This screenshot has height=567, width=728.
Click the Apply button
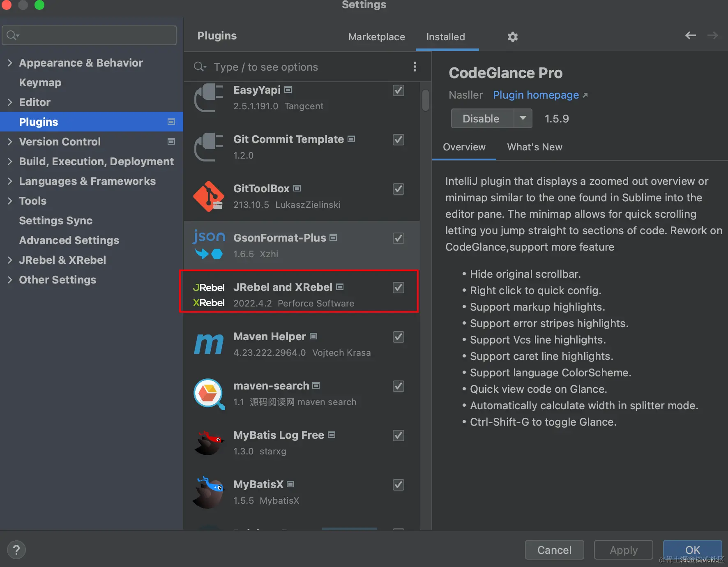623,550
